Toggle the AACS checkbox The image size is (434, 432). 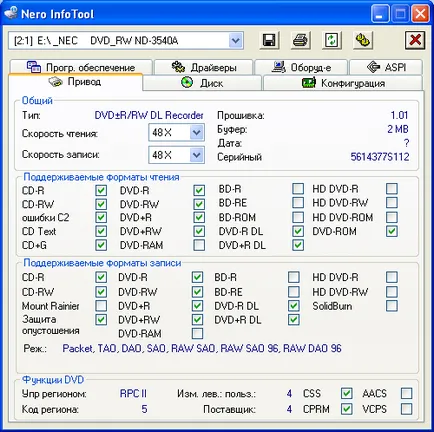(x=406, y=393)
